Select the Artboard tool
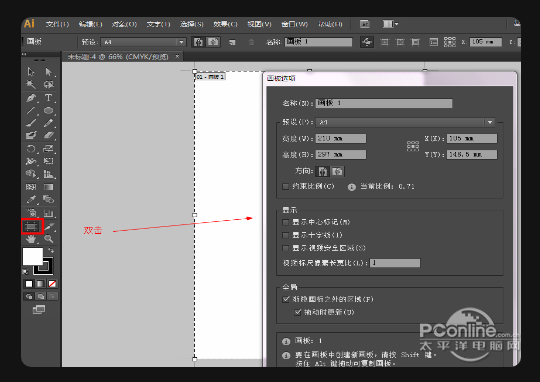 pyautogui.click(x=31, y=227)
